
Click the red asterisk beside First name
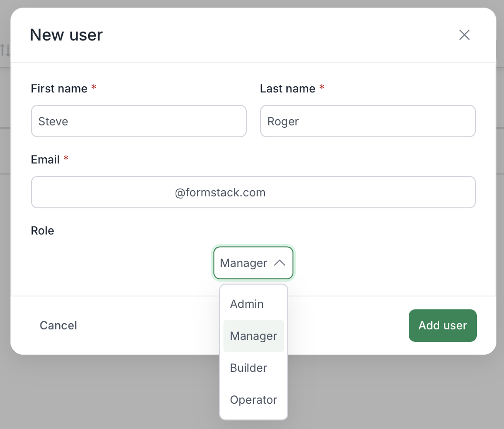pos(94,88)
